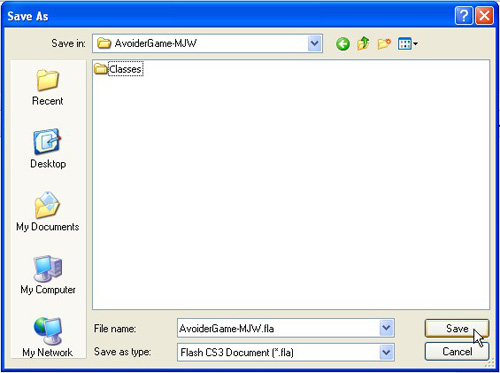The height and width of the screenshot is (373, 500).
Task: Go back to the last folder visited
Action: tap(343, 44)
